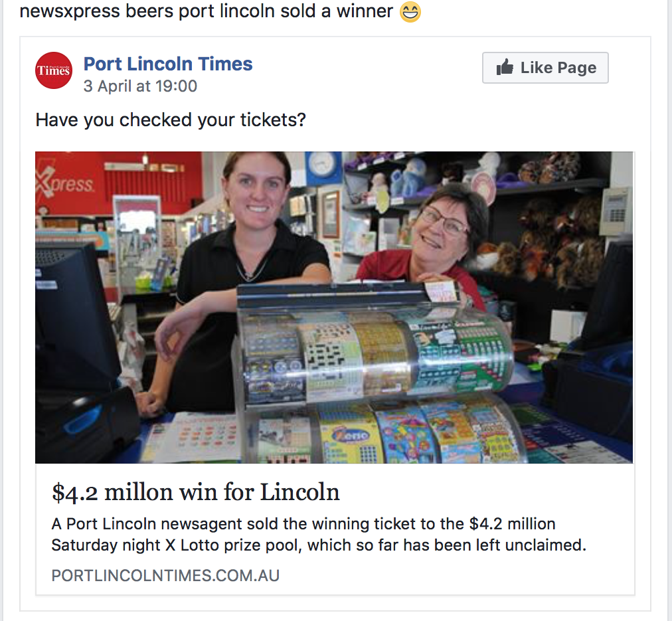The image size is (672, 621).
Task: Click the article summary about X Lotto prize
Action: [x=319, y=535]
